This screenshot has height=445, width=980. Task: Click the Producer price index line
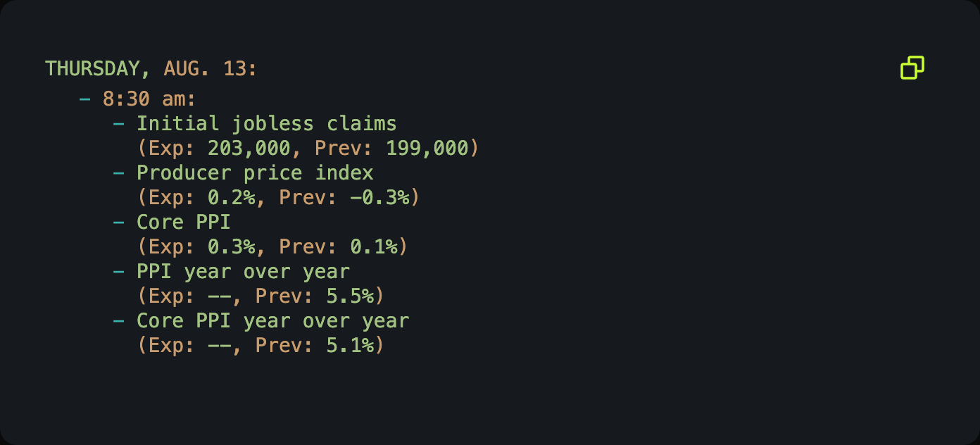[x=255, y=173]
